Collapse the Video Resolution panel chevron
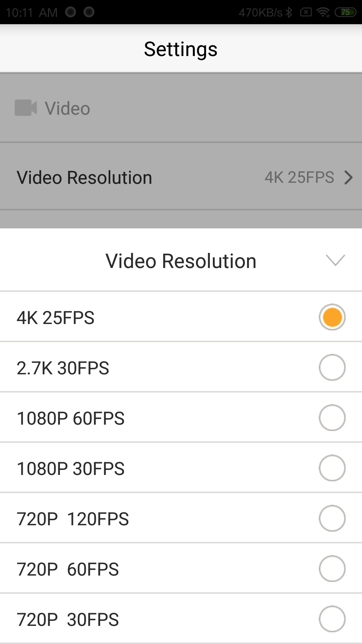Image resolution: width=362 pixels, height=644 pixels. [x=335, y=260]
